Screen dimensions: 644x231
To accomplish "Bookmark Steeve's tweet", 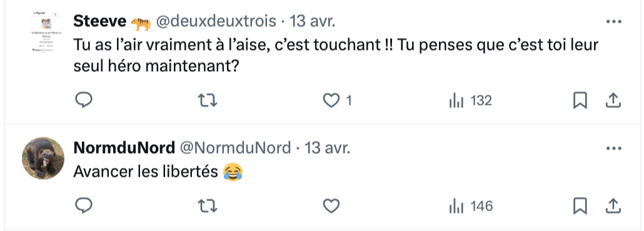I will [580, 101].
